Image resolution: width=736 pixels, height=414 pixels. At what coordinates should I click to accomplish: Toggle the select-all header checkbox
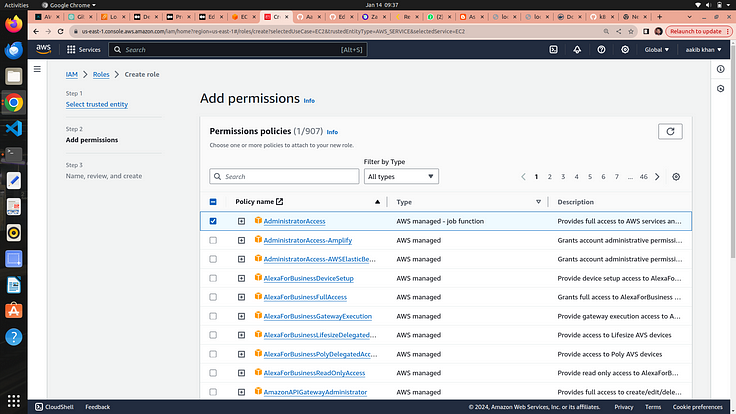213,202
